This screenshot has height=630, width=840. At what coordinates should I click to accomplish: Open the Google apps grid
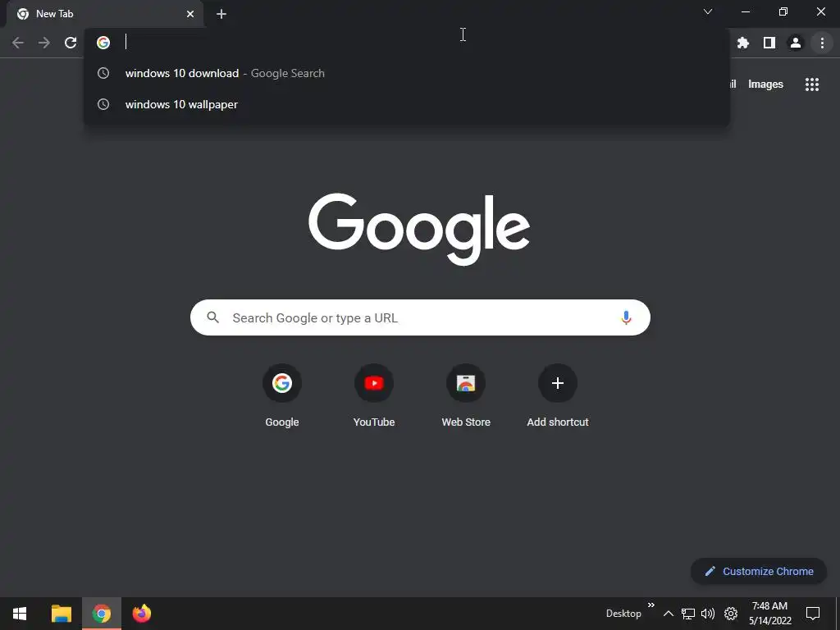click(812, 84)
